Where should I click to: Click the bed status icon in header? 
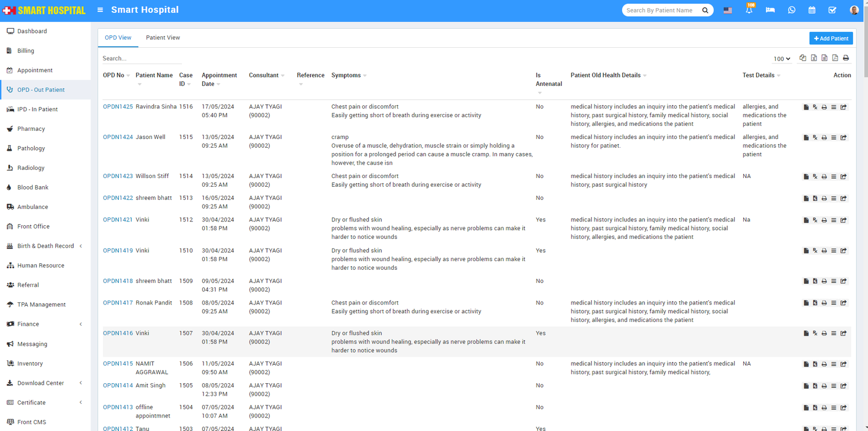pos(770,10)
